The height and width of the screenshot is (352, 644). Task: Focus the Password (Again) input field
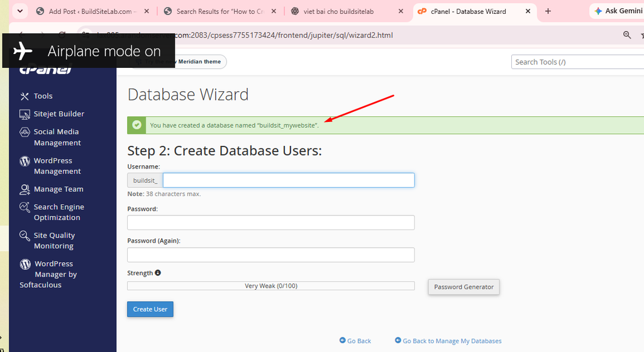(271, 255)
